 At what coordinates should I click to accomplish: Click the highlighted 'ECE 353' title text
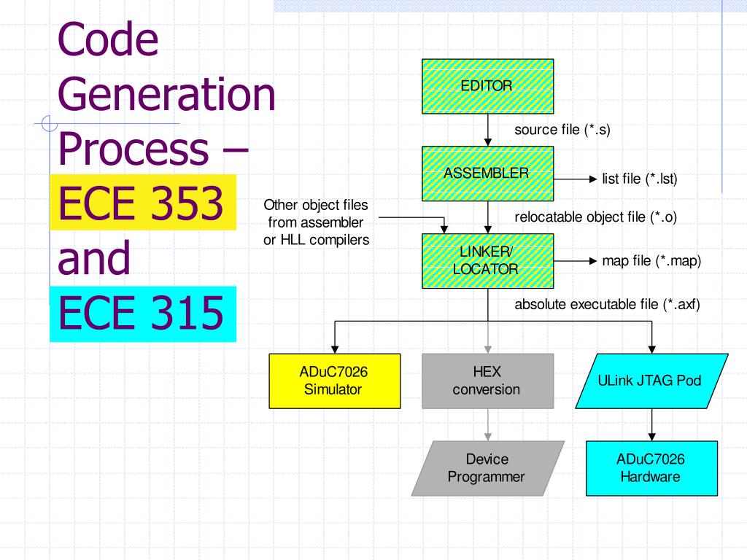tap(142, 203)
